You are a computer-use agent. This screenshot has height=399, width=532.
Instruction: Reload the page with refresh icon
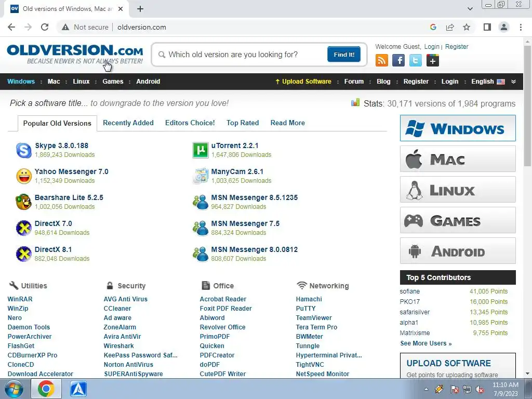coord(45,27)
